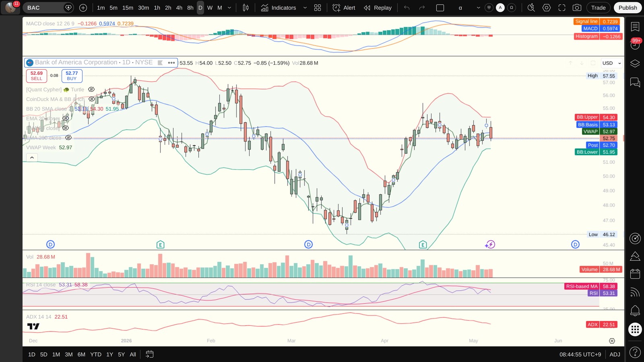644x362 pixels.
Task: Open notifications bell in right sidebar
Action: (635, 311)
